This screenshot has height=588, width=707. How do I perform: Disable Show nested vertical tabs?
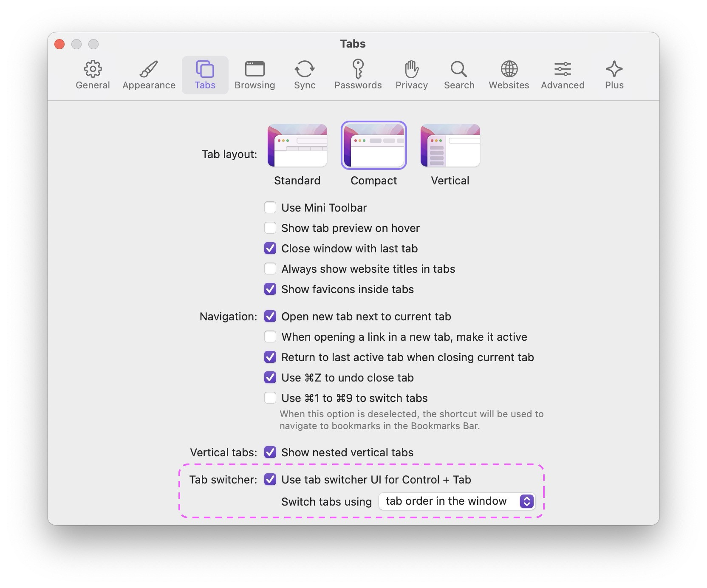(270, 452)
